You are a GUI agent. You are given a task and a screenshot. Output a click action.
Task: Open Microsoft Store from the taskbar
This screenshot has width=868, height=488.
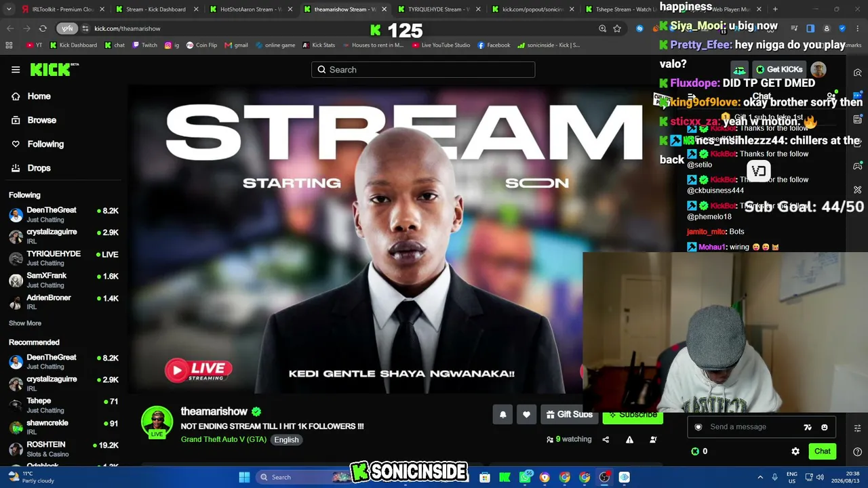(x=484, y=477)
